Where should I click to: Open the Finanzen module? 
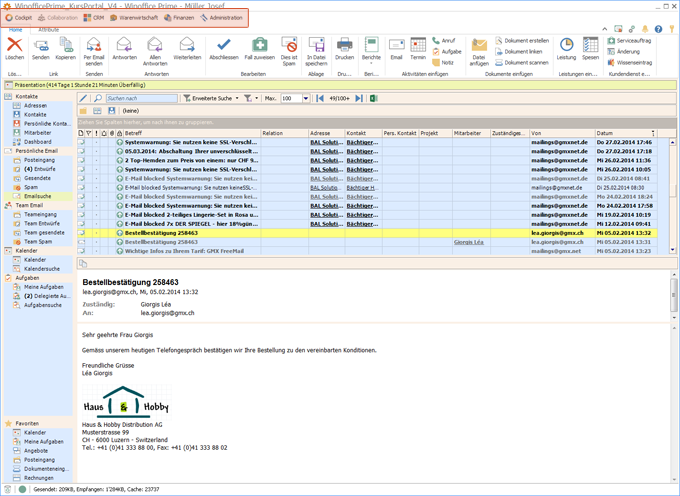[179, 18]
